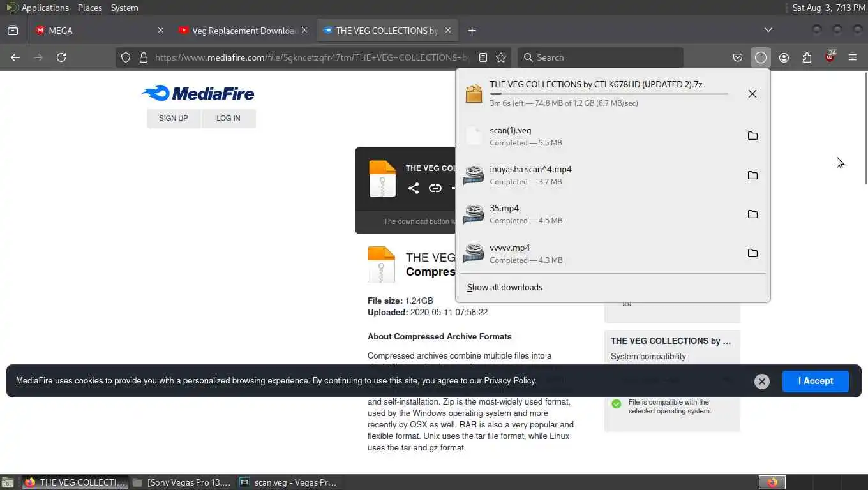
Task: Click the File size 1.24GB text
Action: click(400, 301)
